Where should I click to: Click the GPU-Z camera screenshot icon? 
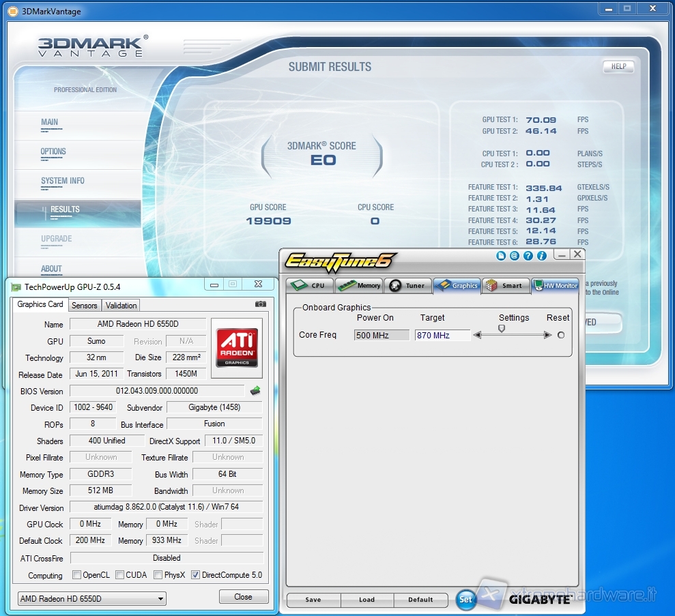(260, 304)
